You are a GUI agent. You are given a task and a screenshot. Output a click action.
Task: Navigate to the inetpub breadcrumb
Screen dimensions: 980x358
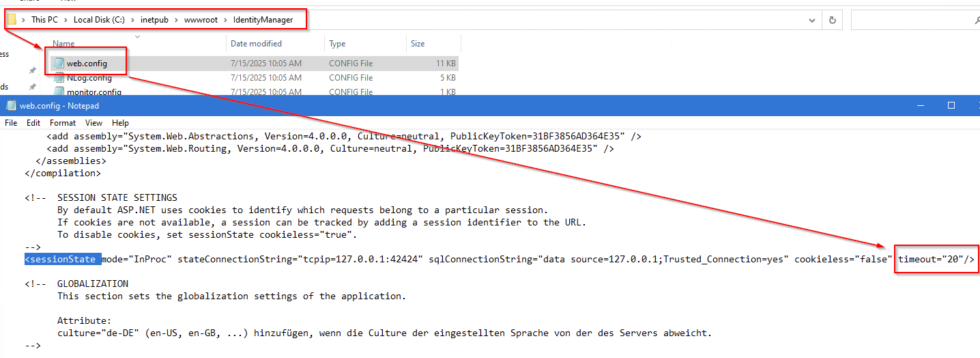click(x=154, y=20)
